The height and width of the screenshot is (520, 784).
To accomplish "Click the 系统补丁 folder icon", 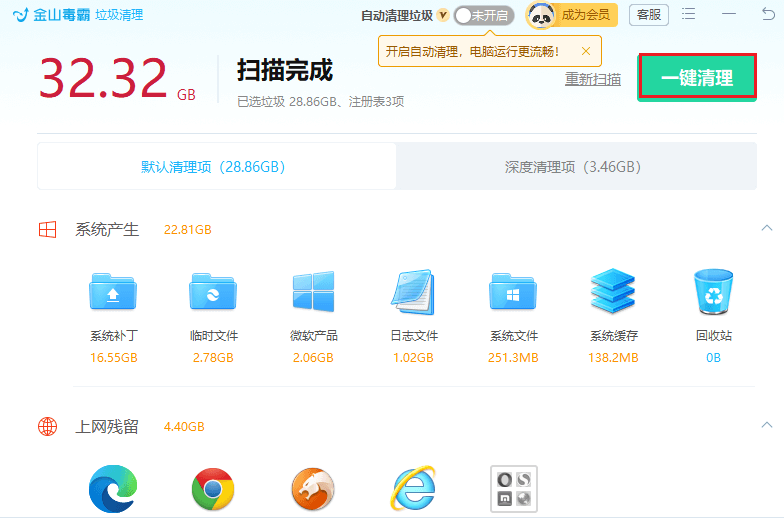I will [113, 292].
